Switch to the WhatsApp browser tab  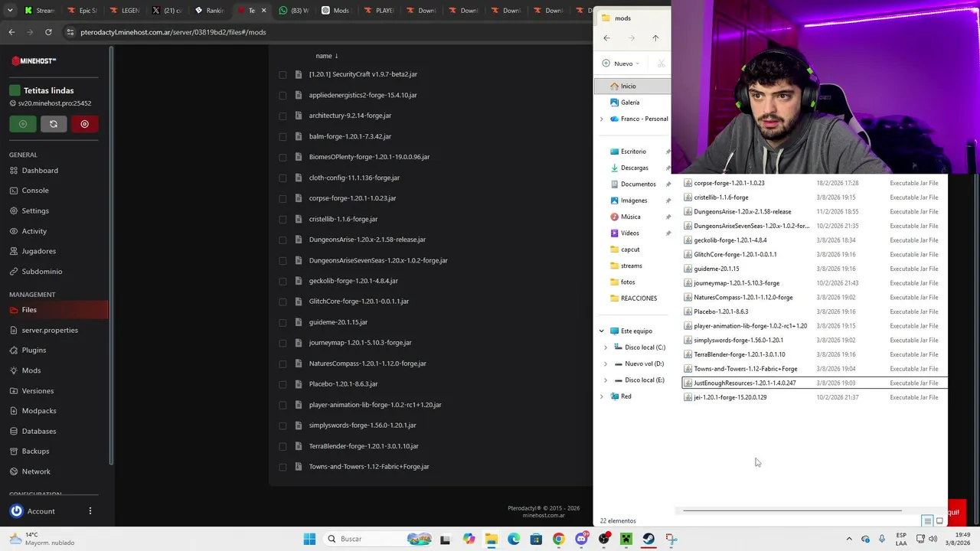coord(295,11)
